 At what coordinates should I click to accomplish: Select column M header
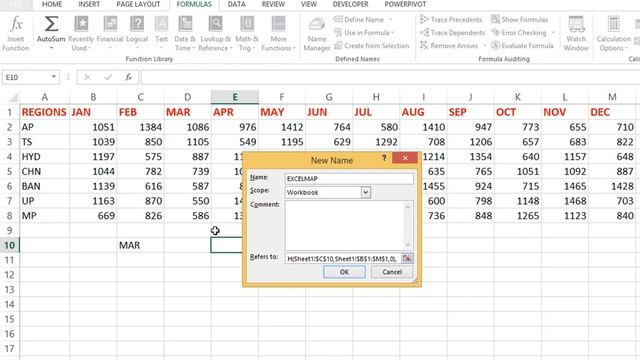(x=612, y=97)
